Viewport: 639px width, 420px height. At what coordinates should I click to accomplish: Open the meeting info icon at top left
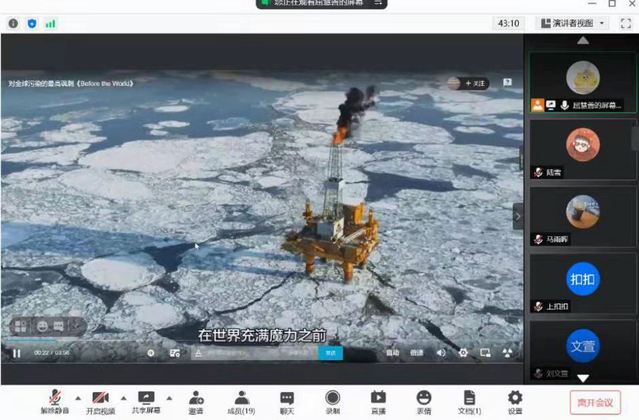[13, 23]
